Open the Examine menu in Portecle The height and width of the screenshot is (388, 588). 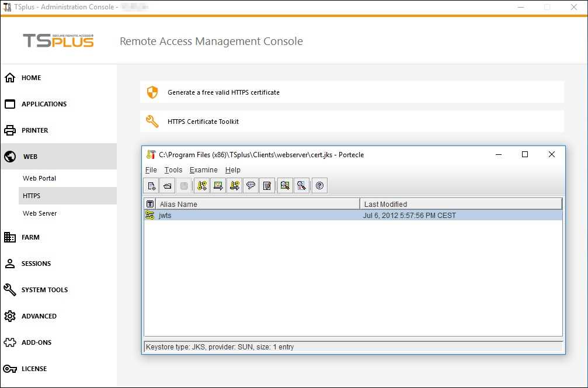[x=203, y=169]
